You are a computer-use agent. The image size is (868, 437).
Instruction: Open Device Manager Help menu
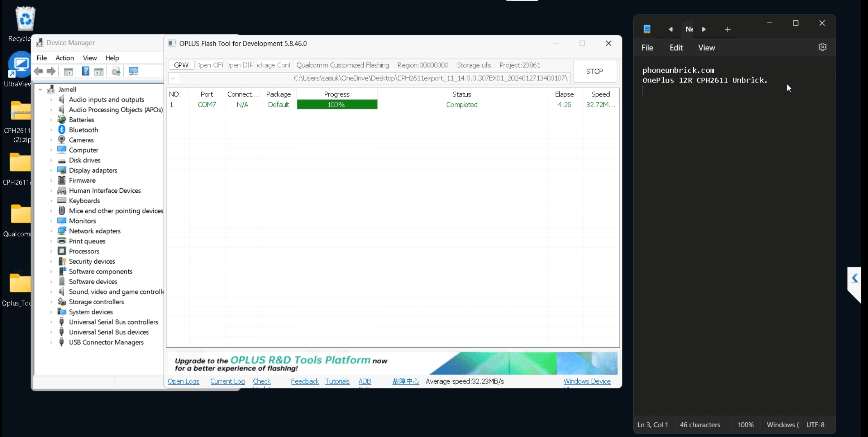tap(112, 58)
